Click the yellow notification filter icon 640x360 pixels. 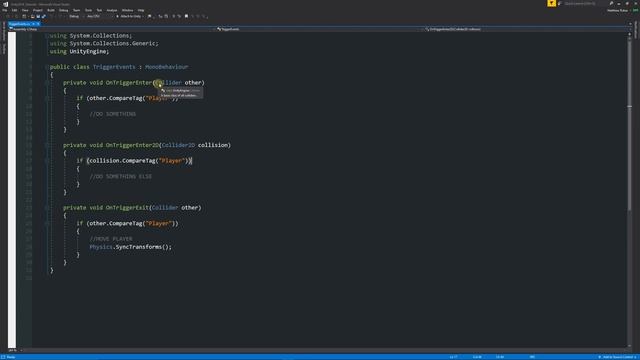(x=551, y=4)
